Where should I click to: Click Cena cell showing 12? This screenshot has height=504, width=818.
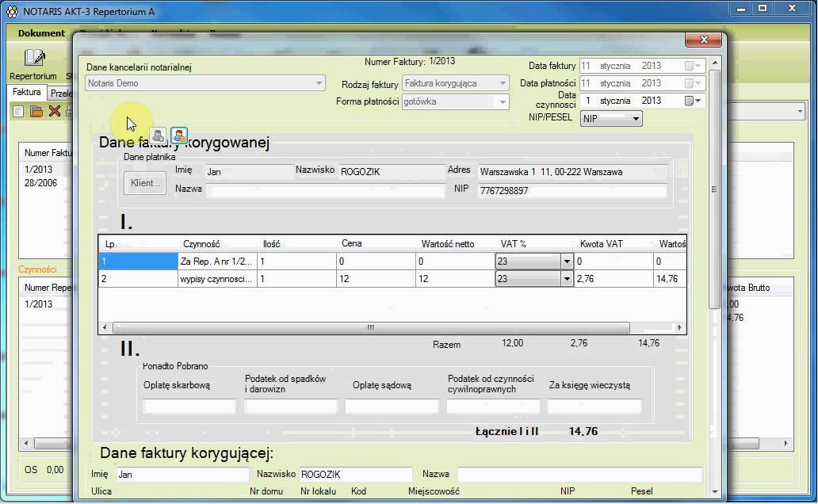tap(376, 279)
